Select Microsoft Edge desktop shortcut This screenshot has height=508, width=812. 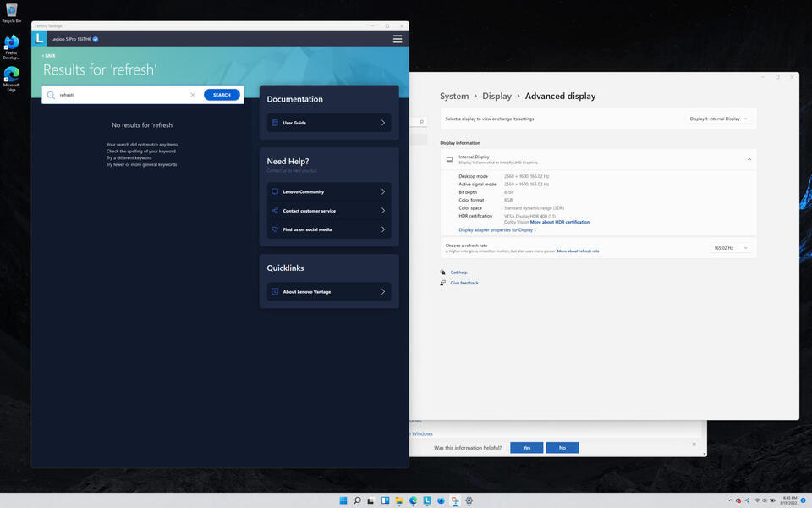click(11, 79)
